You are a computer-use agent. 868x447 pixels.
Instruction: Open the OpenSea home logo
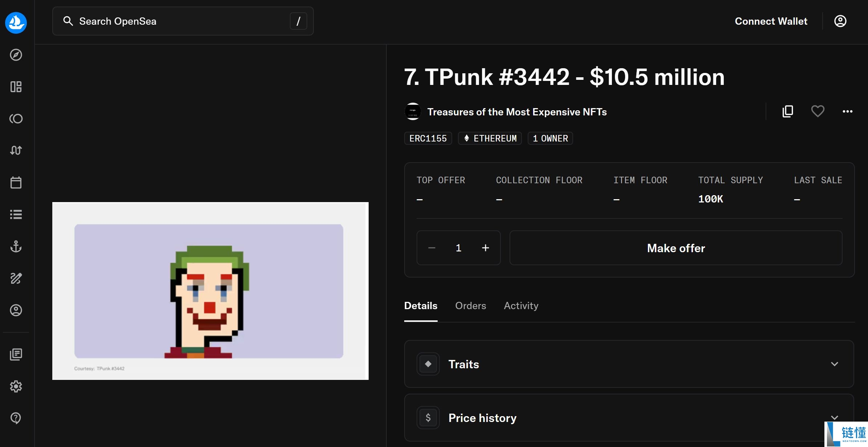point(16,22)
